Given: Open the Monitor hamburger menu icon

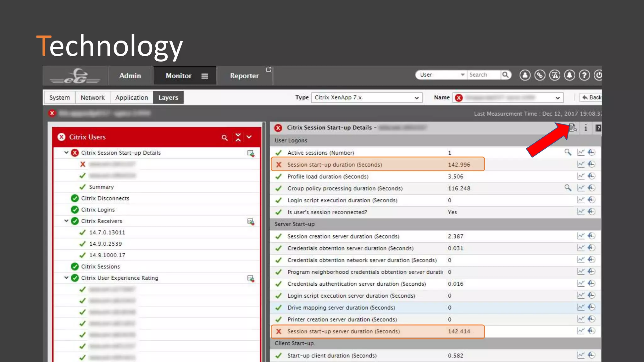Looking at the screenshot, I should (205, 76).
